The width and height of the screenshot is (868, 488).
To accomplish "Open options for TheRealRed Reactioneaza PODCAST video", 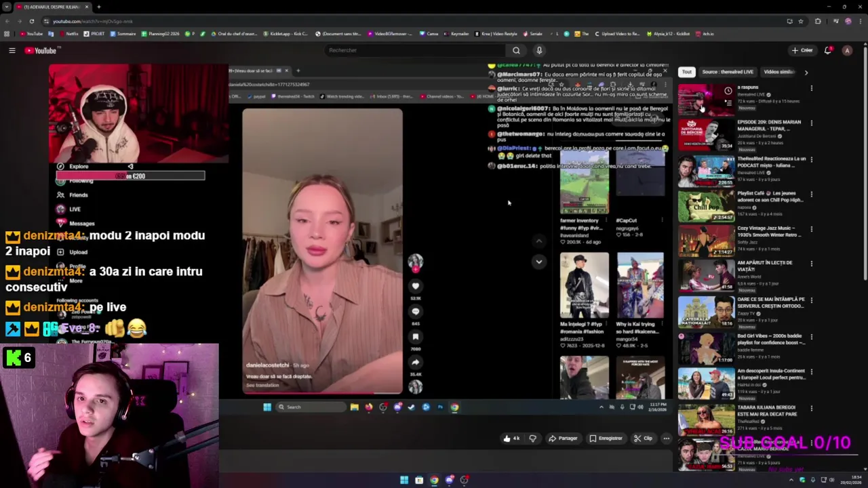I will [x=811, y=159].
